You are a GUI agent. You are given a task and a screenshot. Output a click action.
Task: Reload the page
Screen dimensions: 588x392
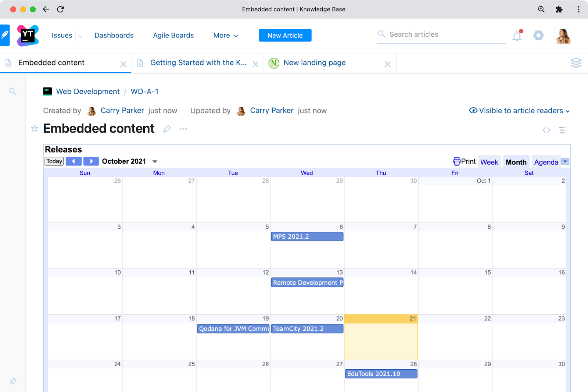pyautogui.click(x=61, y=9)
